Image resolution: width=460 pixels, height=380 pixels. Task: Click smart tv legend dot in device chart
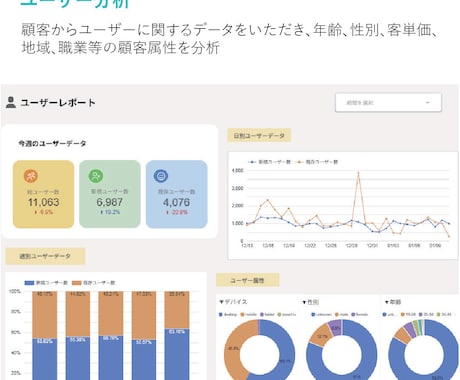click(280, 314)
